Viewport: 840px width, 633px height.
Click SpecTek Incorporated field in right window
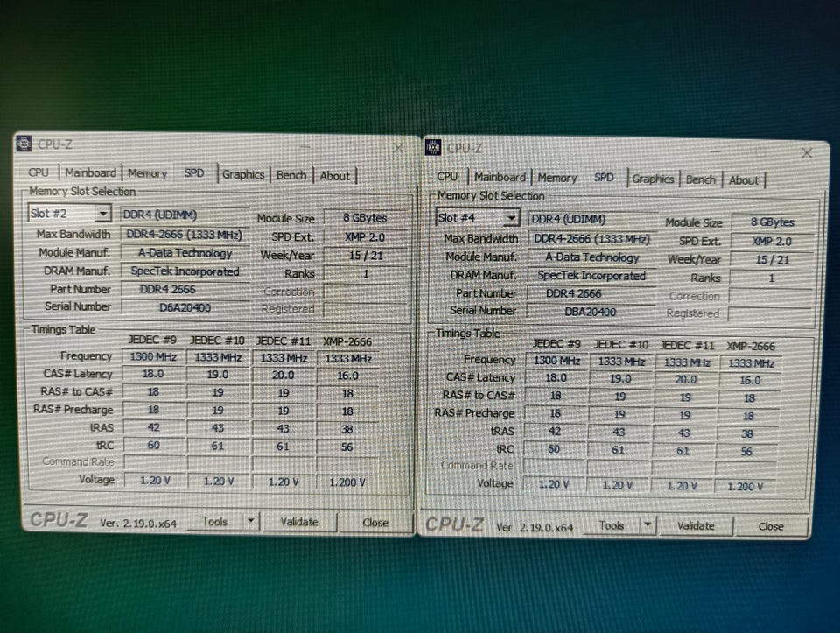click(591, 276)
